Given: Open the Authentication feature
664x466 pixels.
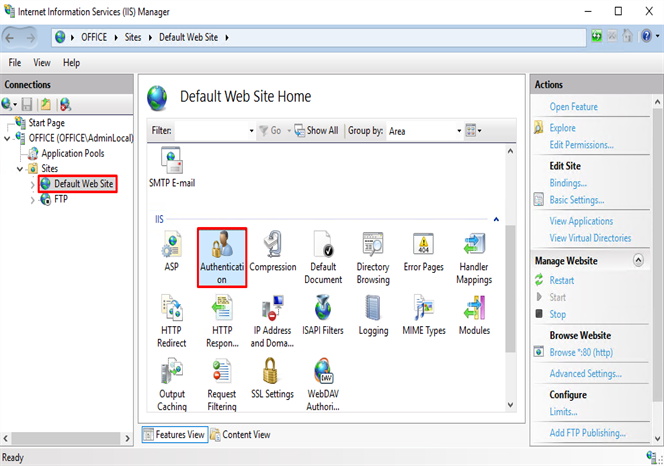Looking at the screenshot, I should pos(222,257).
